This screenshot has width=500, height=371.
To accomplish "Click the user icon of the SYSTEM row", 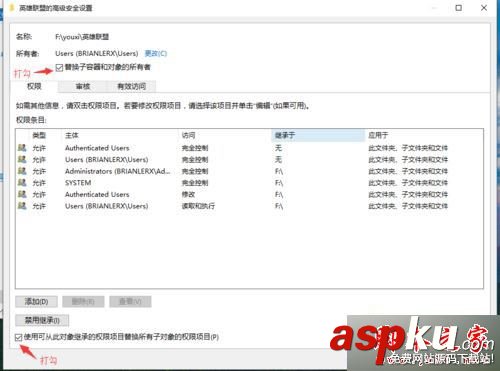I will click(x=22, y=182).
